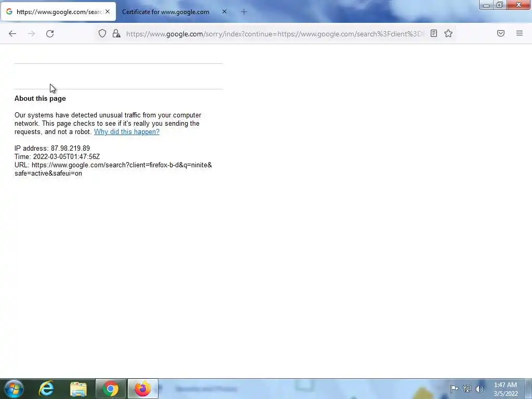
Task: Switch to Certificate for www.google.com tab
Action: (166, 12)
